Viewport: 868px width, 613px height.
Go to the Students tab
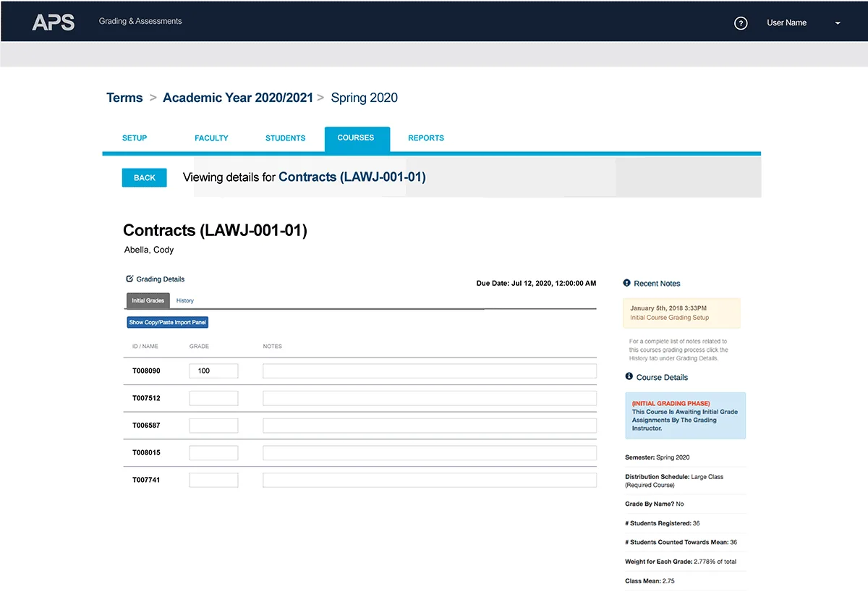285,138
